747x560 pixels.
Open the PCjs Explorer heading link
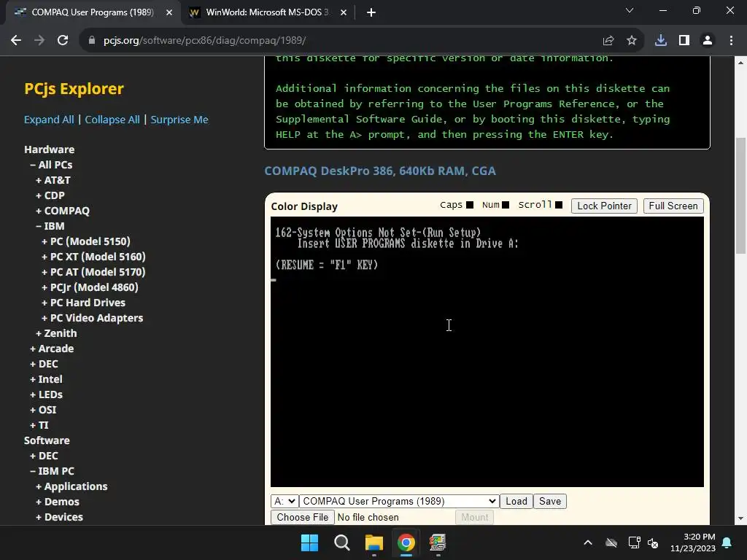(x=74, y=88)
